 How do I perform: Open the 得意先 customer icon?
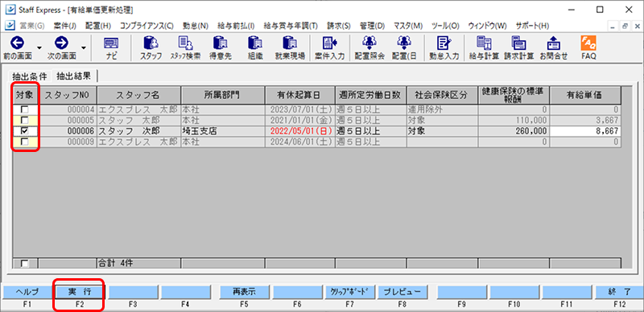click(220, 43)
